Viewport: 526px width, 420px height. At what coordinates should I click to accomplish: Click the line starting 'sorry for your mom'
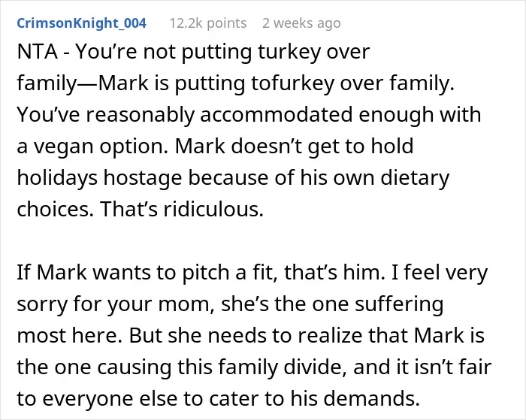[x=230, y=304]
